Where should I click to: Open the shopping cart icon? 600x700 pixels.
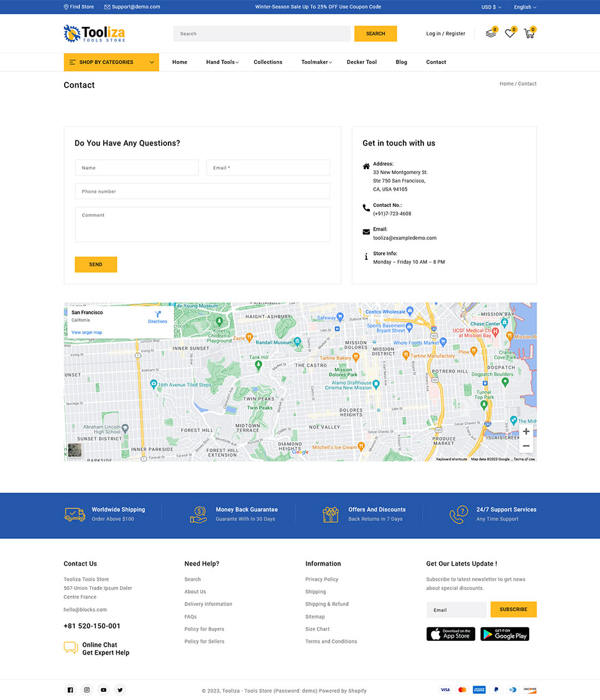pyautogui.click(x=528, y=34)
